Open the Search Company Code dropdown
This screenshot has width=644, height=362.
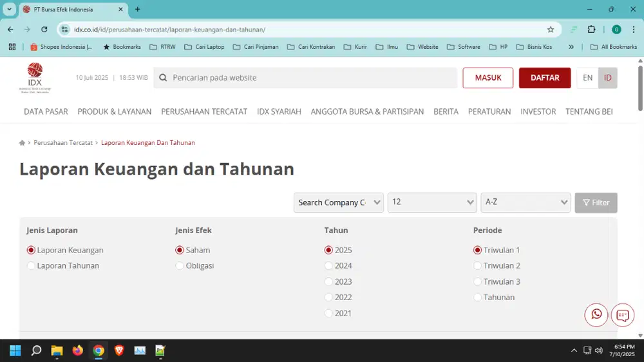point(339,202)
